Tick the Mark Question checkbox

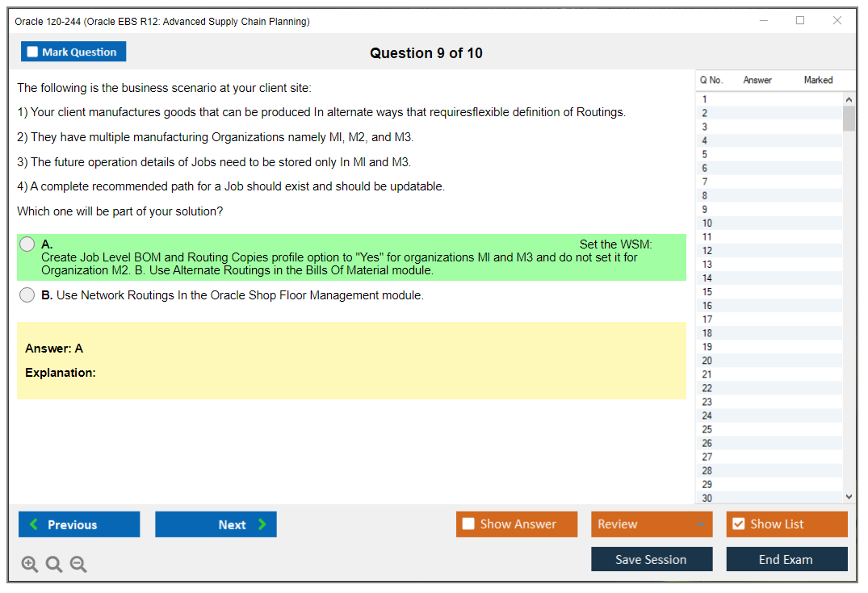coord(33,52)
